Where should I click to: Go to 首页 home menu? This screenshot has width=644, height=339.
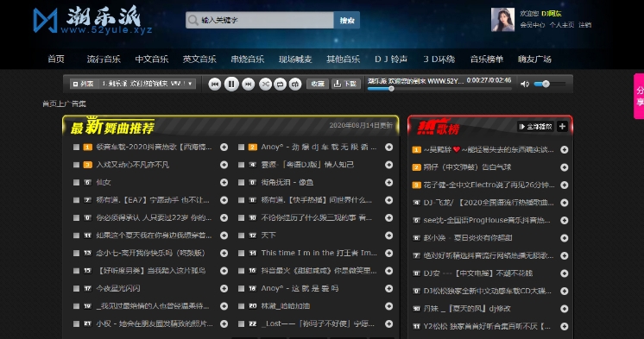click(56, 60)
